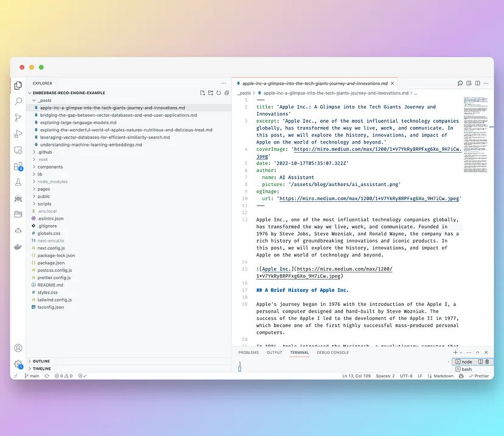Click Ln 13, Col 109 position indicator
Screen dimensions: 504x436
coord(356,376)
